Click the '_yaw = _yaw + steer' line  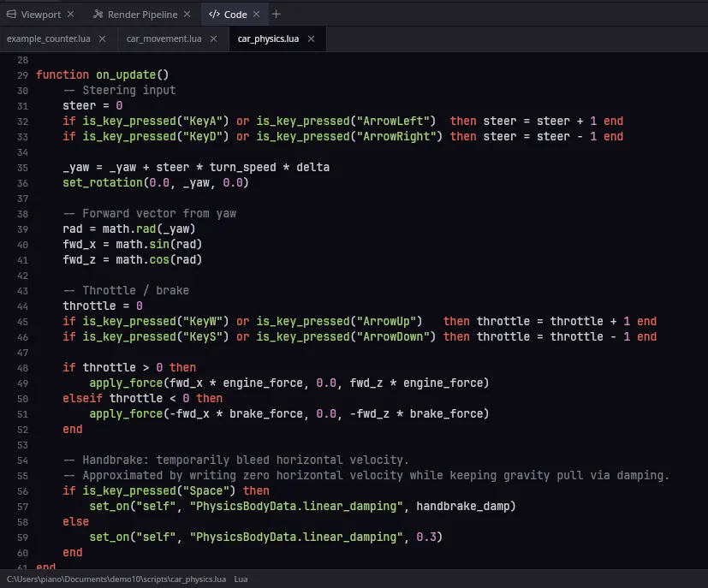pyautogui.click(x=196, y=168)
